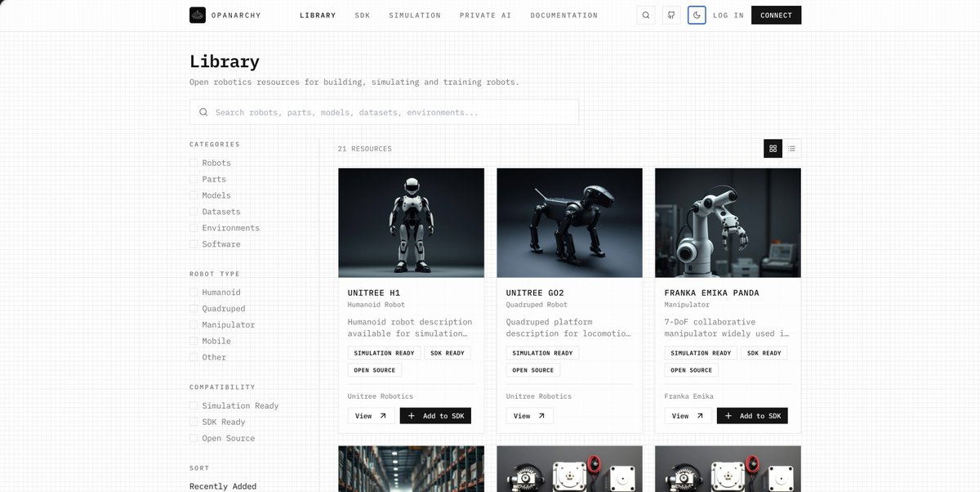The width and height of the screenshot is (980, 492).
Task: Filter by Manipulator robot type
Action: 194,325
